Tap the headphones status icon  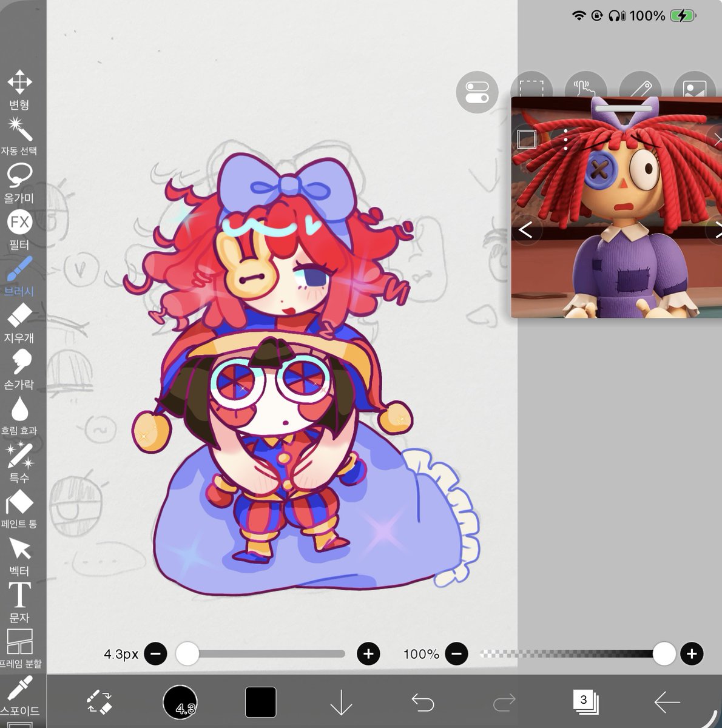tap(617, 16)
